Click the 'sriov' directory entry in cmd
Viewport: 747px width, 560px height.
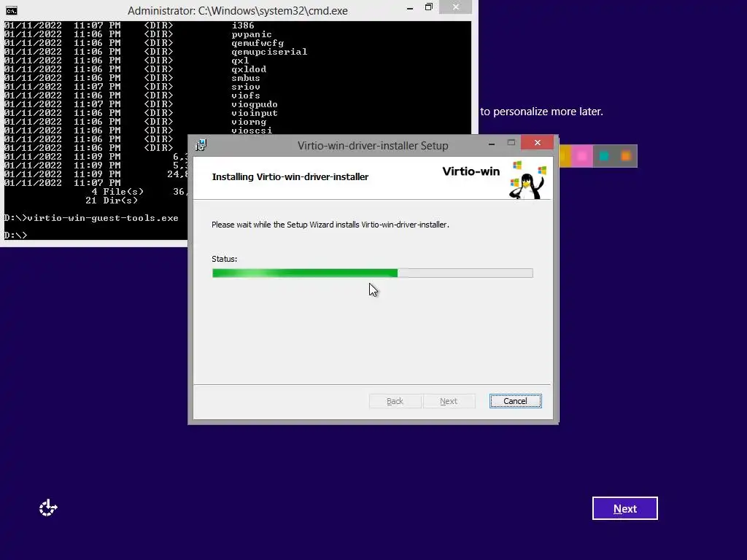point(246,87)
